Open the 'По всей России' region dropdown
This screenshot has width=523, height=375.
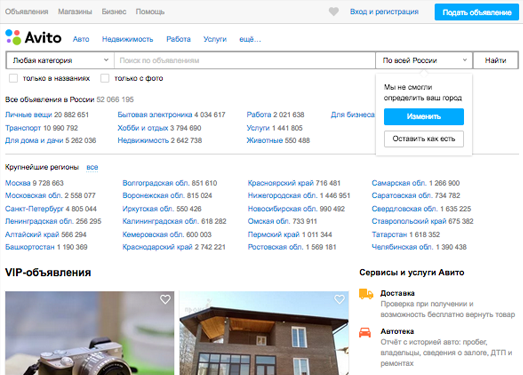coord(424,60)
